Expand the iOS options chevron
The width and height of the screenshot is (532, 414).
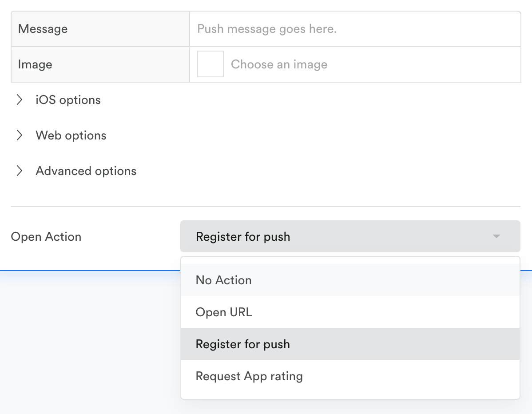(x=19, y=100)
